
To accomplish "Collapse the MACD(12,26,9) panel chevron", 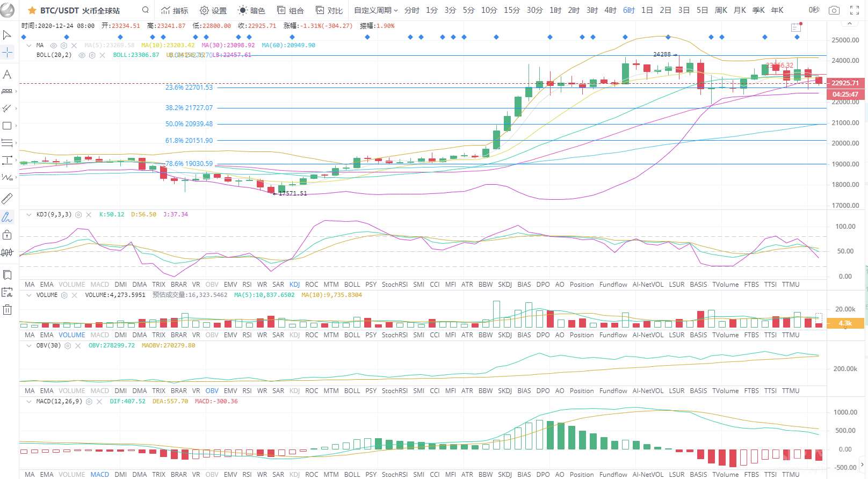I will [x=29, y=402].
